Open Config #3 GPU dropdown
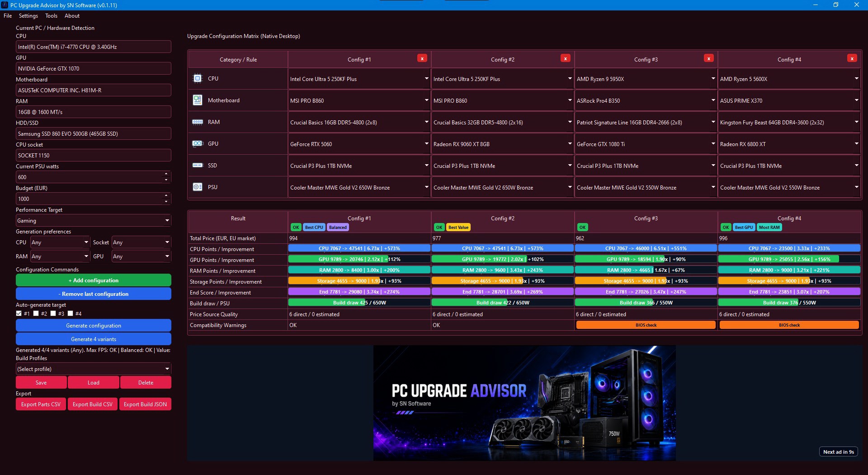868x475 pixels. click(x=646, y=144)
